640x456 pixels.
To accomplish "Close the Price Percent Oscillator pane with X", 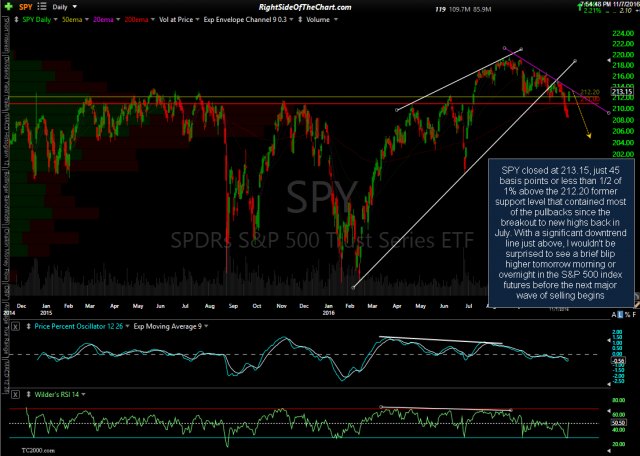I will pyautogui.click(x=15, y=327).
